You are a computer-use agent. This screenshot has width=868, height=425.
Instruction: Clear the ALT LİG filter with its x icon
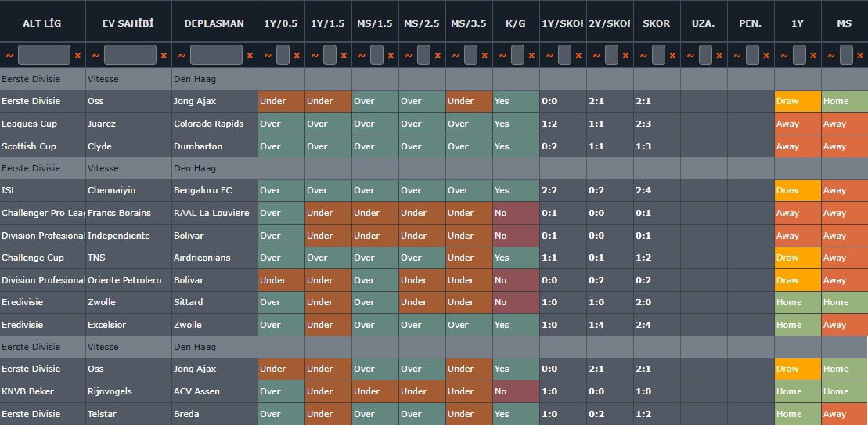[x=77, y=56]
